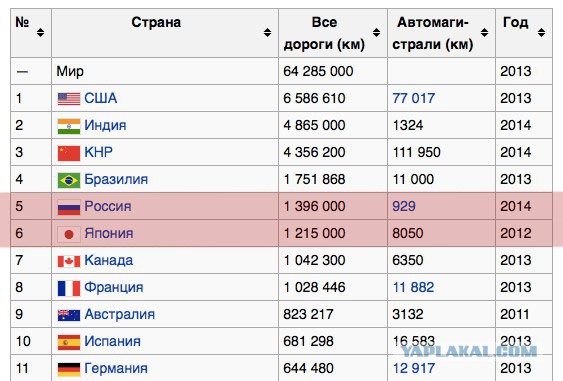Click the Russia flag icon
The height and width of the screenshot is (381, 563).
(69, 207)
